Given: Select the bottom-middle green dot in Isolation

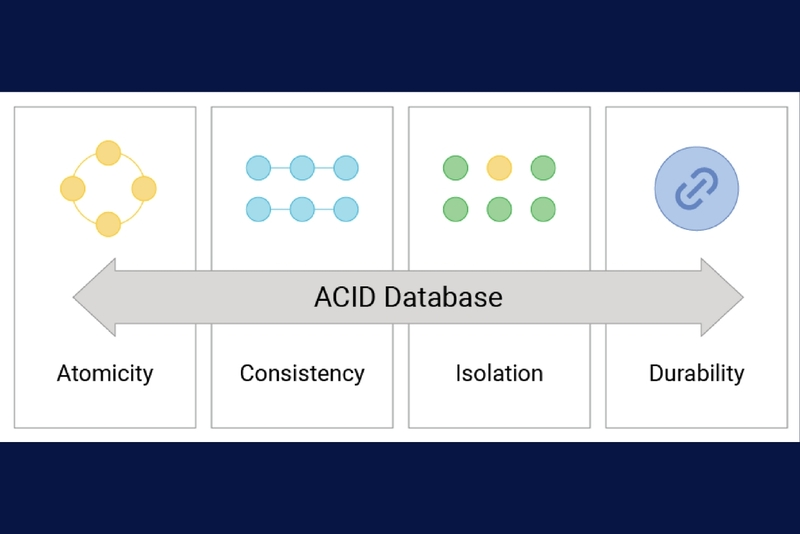Looking at the screenshot, I should pos(499,209).
